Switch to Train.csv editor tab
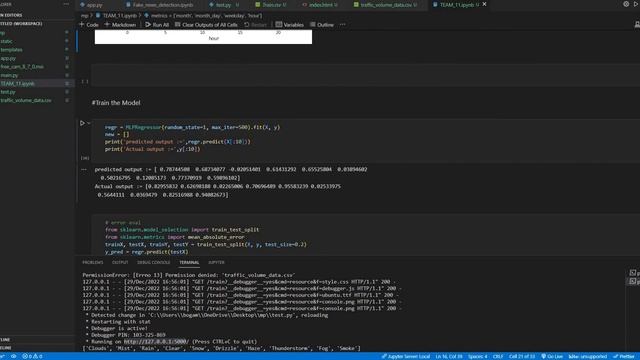Screen dimensions: 640x360 coord(271,5)
